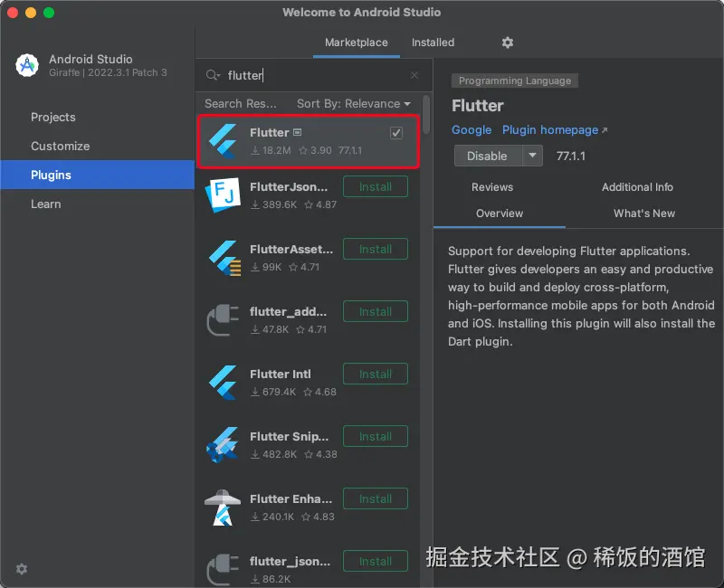Image resolution: width=724 pixels, height=588 pixels.
Task: Select the Flutter plugin name in list
Action: pyautogui.click(x=269, y=132)
